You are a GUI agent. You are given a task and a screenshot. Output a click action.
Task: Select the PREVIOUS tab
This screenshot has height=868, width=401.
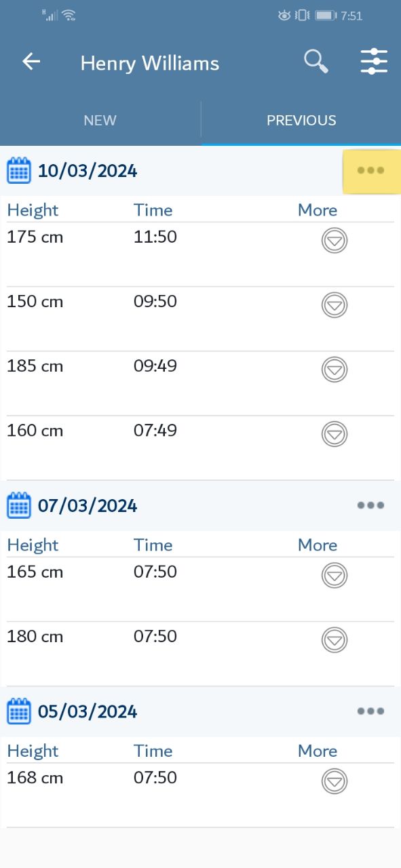click(x=301, y=120)
